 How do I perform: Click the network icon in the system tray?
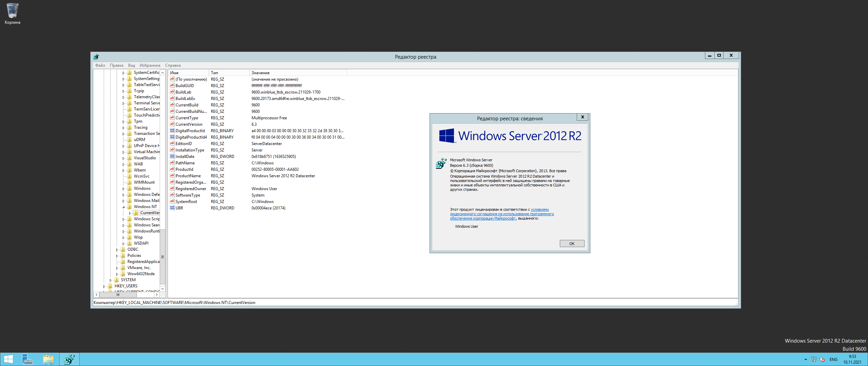tap(814, 360)
